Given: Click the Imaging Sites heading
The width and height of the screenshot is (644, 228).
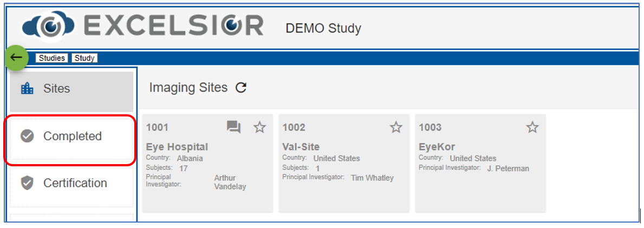Looking at the screenshot, I should click(x=188, y=88).
